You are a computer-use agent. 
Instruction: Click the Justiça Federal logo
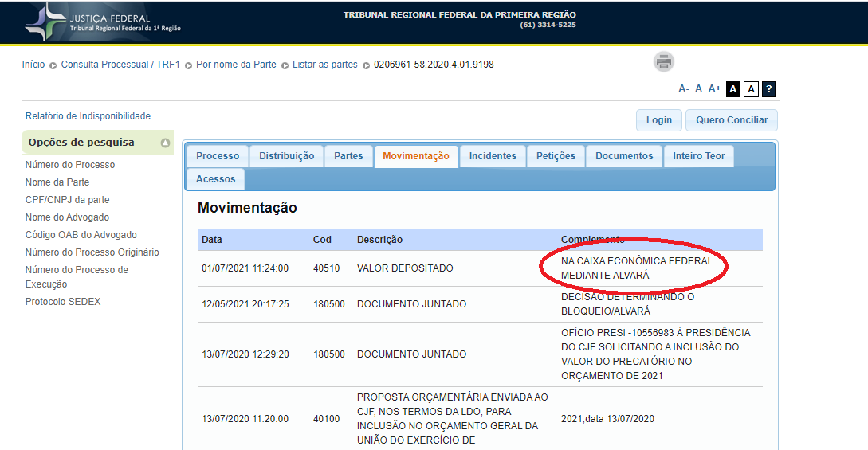click(104, 22)
